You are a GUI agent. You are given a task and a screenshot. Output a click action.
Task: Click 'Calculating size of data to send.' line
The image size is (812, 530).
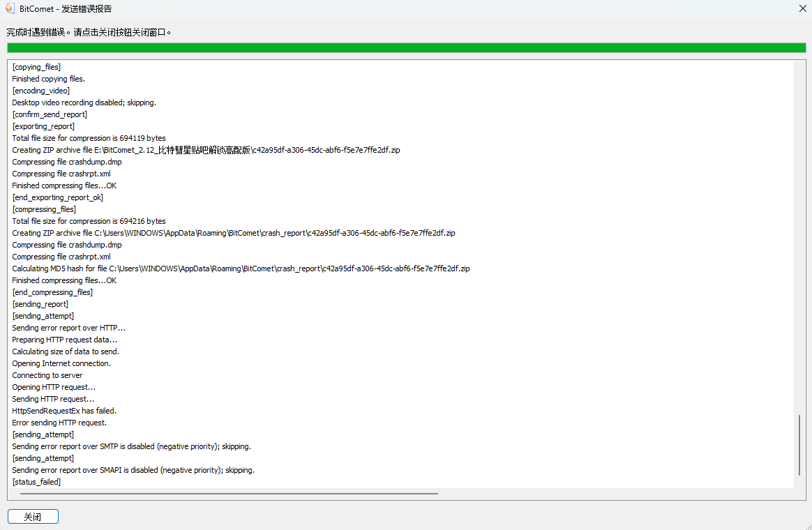(x=66, y=352)
